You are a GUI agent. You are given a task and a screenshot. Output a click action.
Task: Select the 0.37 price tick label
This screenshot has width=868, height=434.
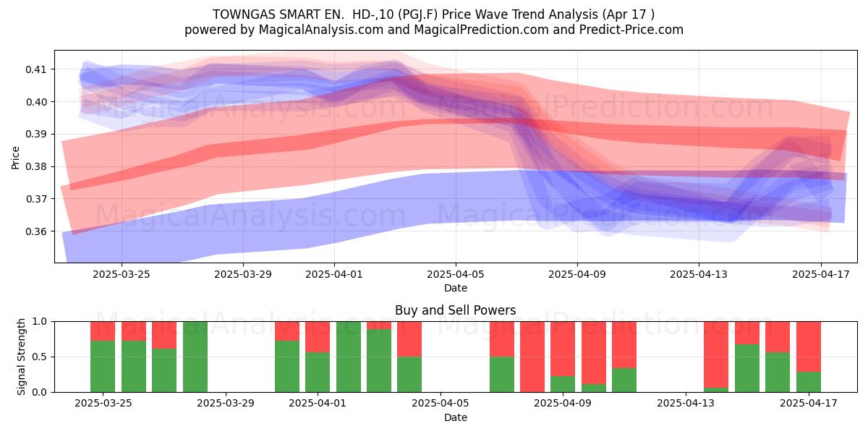pyautogui.click(x=37, y=199)
